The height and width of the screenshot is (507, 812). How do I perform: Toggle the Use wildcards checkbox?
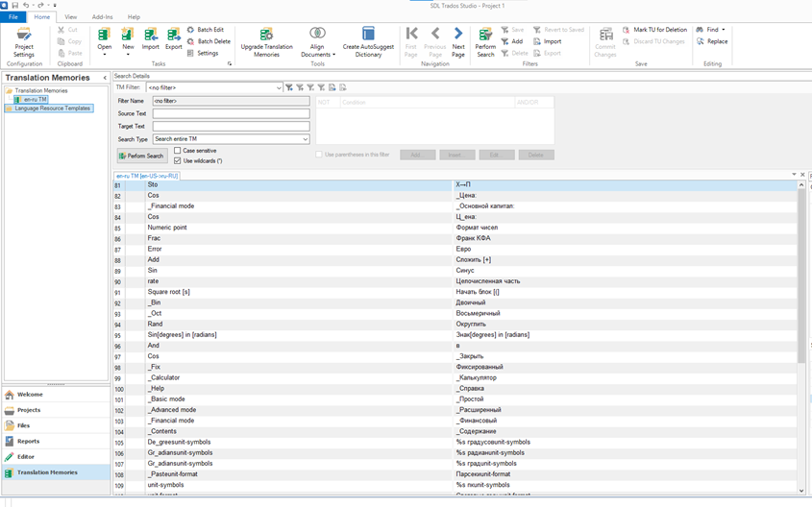pyautogui.click(x=178, y=160)
